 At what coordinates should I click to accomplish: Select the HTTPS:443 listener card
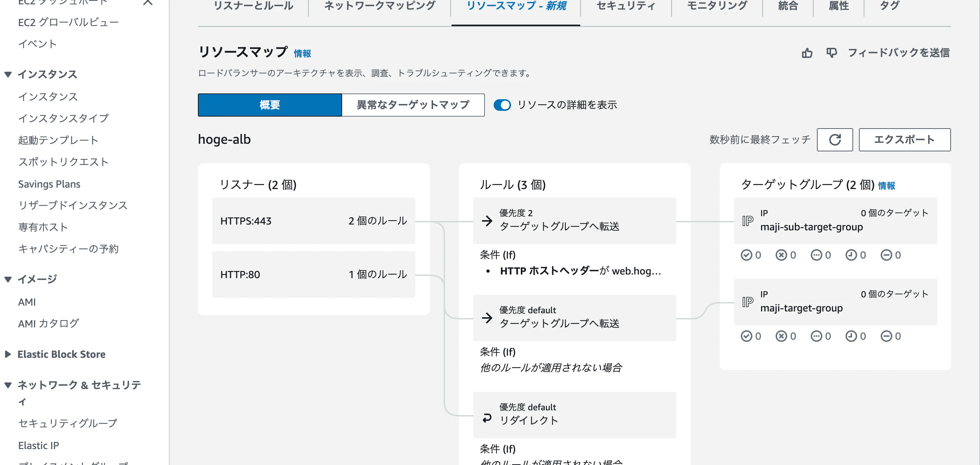click(313, 221)
